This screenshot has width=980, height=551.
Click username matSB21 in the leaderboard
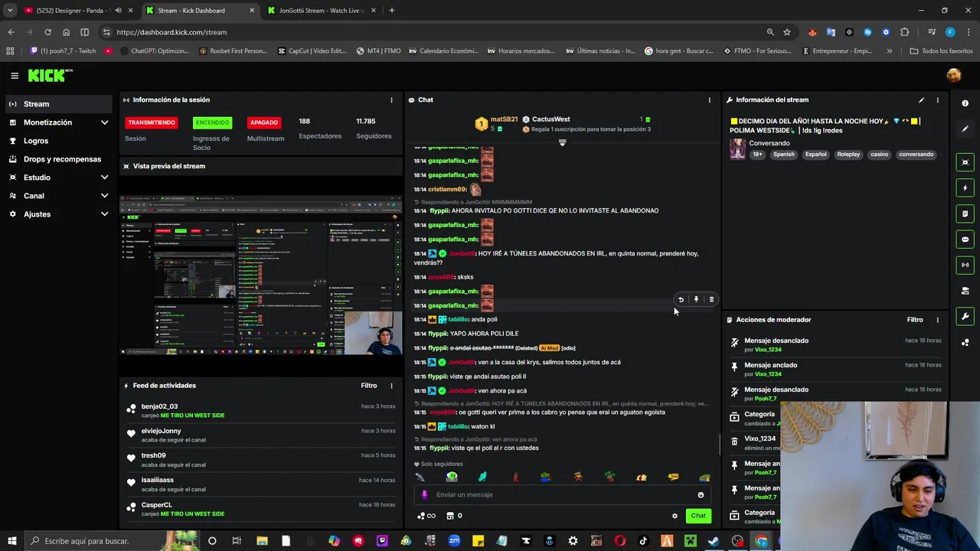pyautogui.click(x=504, y=119)
